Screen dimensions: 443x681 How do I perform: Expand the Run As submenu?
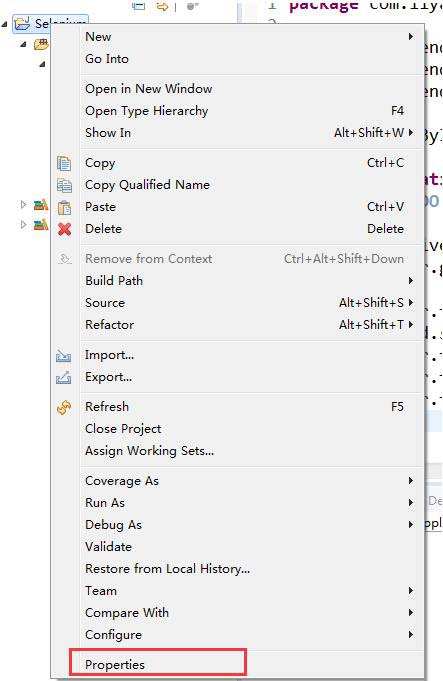(410, 502)
